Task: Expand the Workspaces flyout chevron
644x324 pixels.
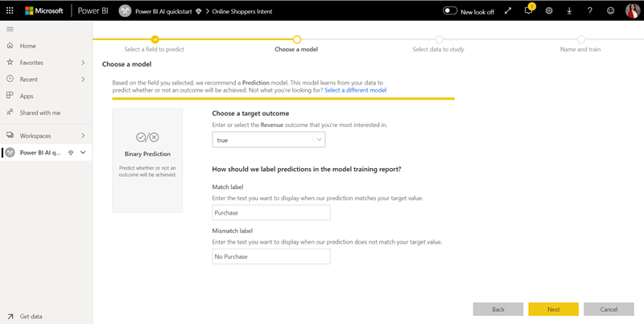Action: click(83, 135)
